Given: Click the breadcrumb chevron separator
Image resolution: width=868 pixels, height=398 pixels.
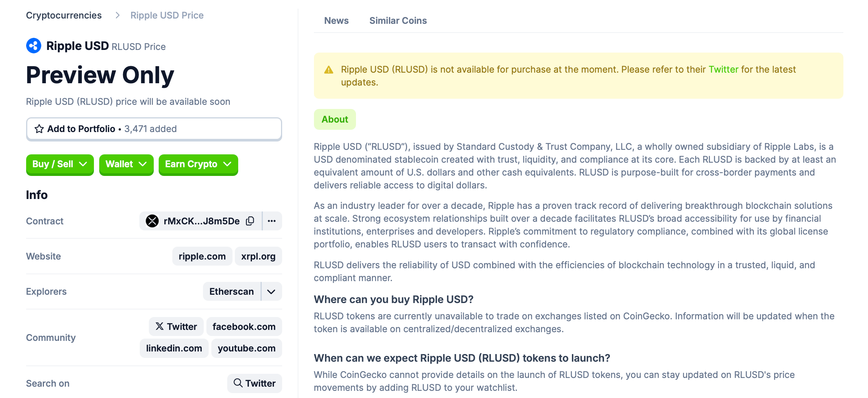Looking at the screenshot, I should coord(118,15).
